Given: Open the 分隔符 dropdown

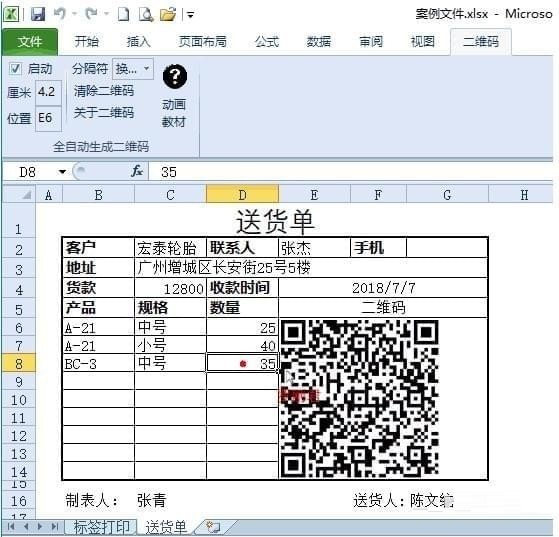Looking at the screenshot, I should tap(133, 69).
